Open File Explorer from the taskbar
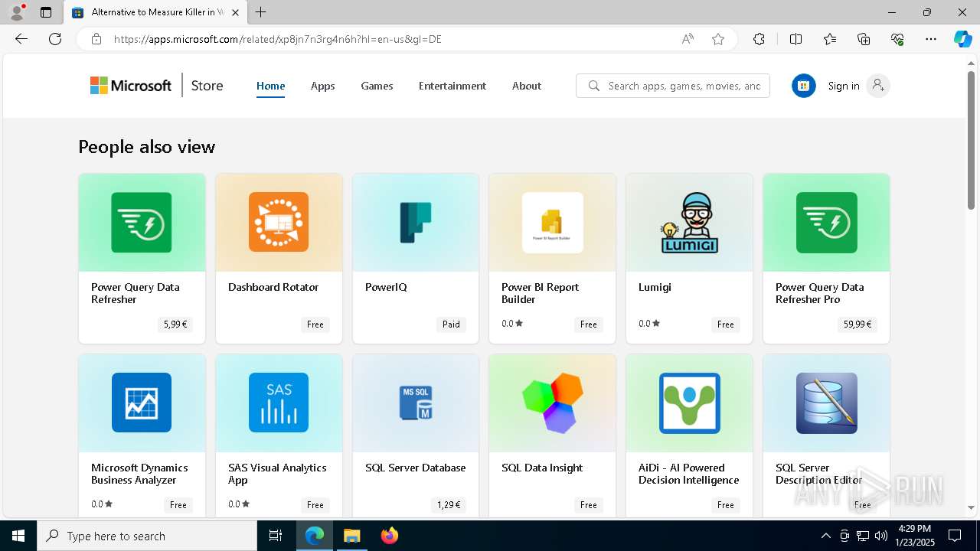Viewport: 980px width, 551px height. [351, 536]
